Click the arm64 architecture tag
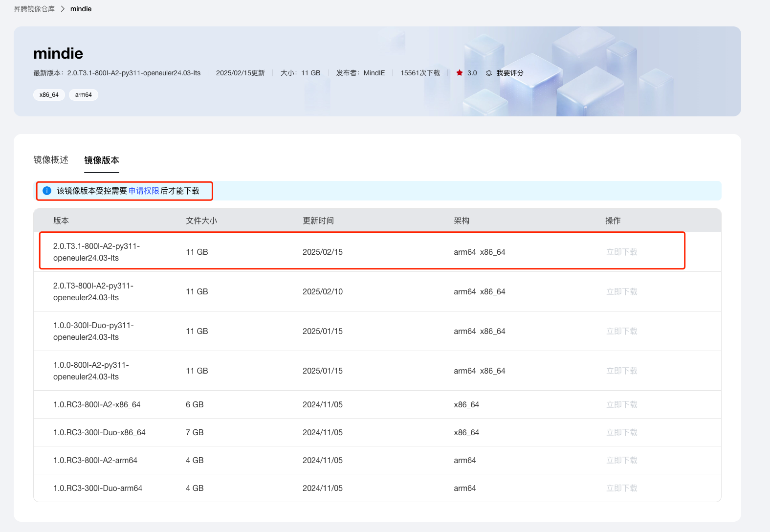 tap(84, 95)
